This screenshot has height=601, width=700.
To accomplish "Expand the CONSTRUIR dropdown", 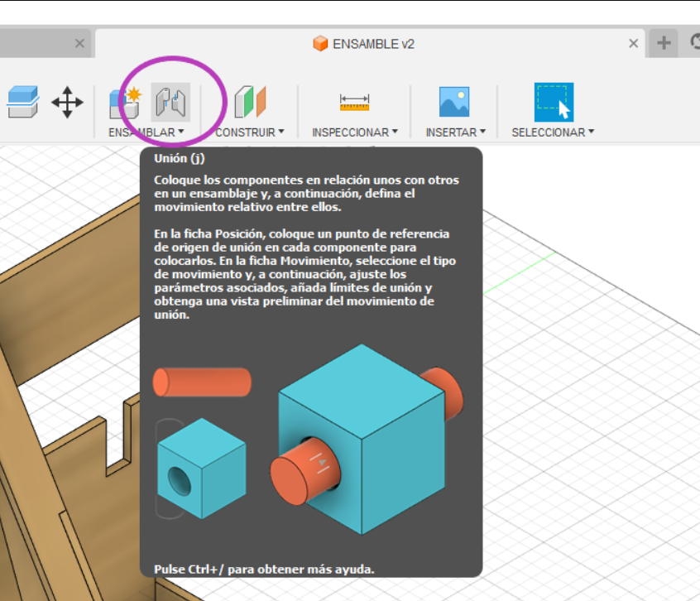I will pyautogui.click(x=280, y=132).
